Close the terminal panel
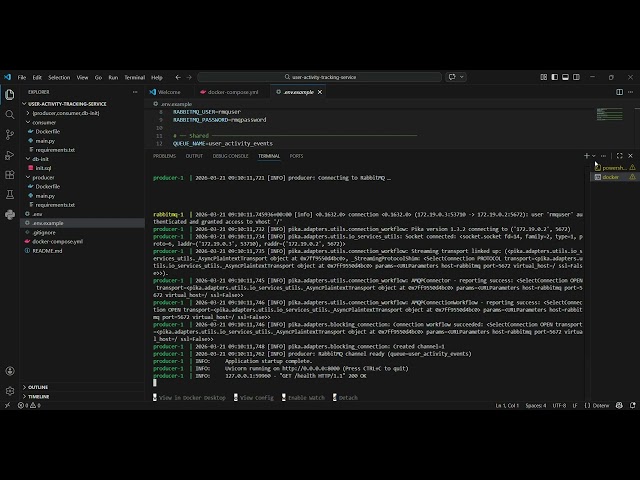Screen dimensions: 640x480 631,156
